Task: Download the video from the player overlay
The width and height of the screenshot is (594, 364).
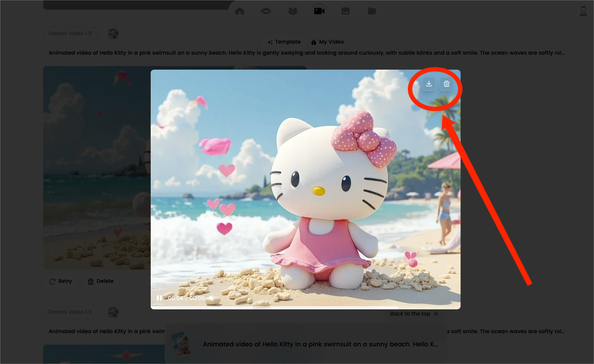Action: [x=429, y=84]
